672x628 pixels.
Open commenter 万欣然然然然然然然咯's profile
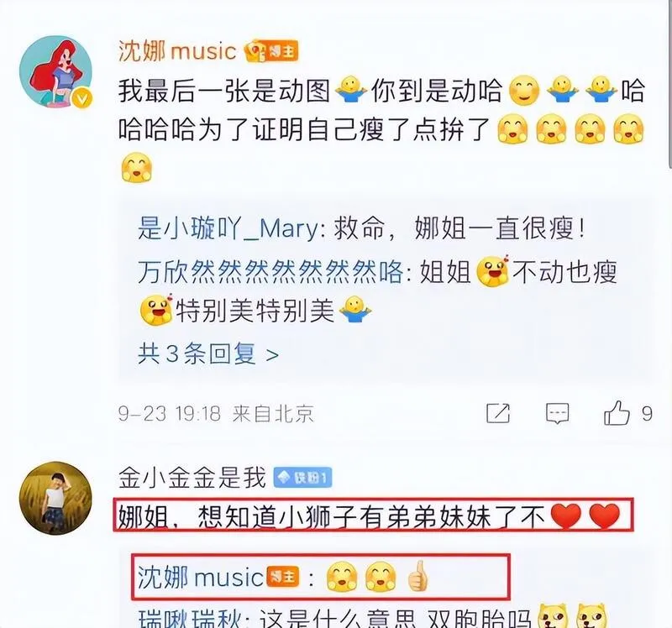(x=270, y=271)
